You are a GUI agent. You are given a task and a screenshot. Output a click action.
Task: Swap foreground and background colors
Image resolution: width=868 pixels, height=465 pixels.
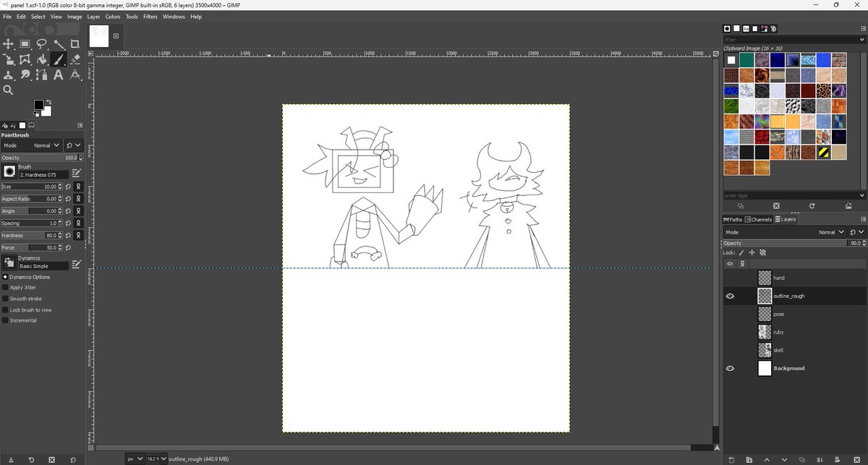click(48, 102)
